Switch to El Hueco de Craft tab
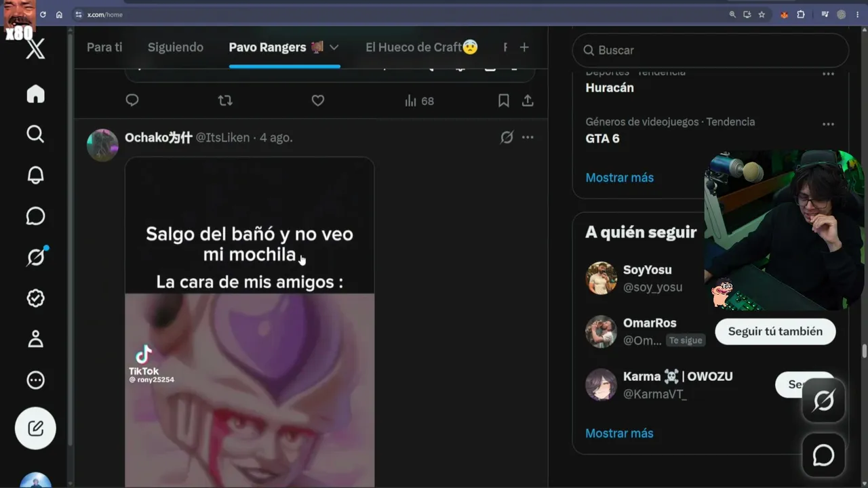 point(422,47)
